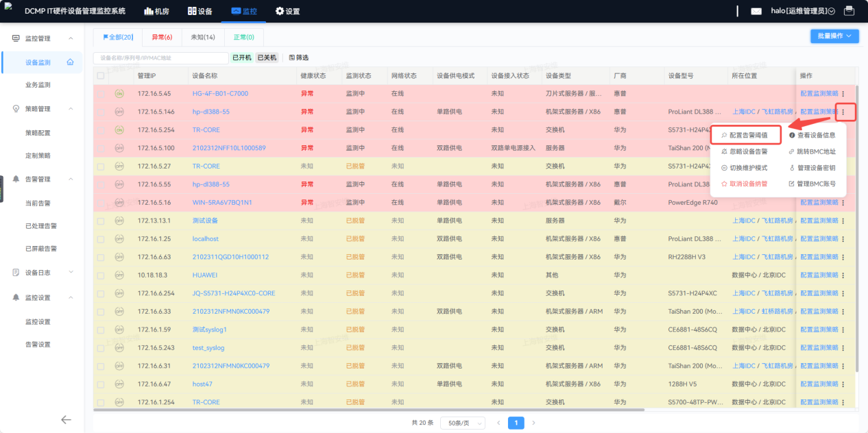Toggle the 已关机 powered-off filter
This screenshot has width=868, height=433.
[267, 58]
